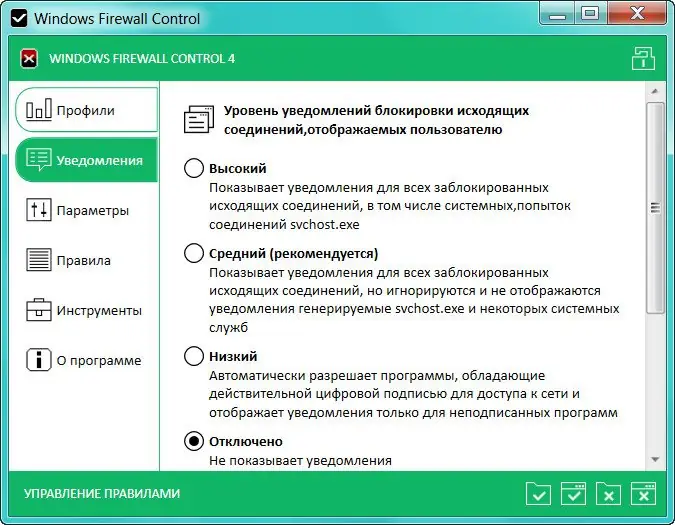Click the scrollbar up arrow

(655, 91)
